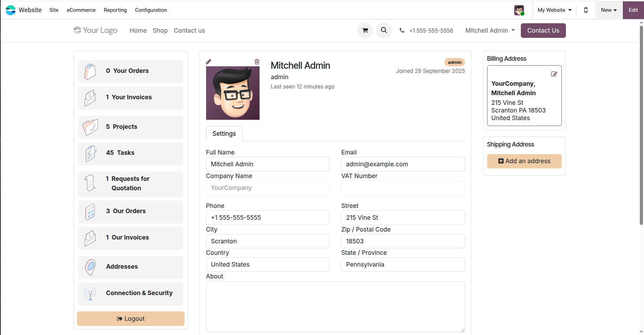The height and width of the screenshot is (335, 644).
Task: Click the Edit button in top bar
Action: [x=633, y=10]
